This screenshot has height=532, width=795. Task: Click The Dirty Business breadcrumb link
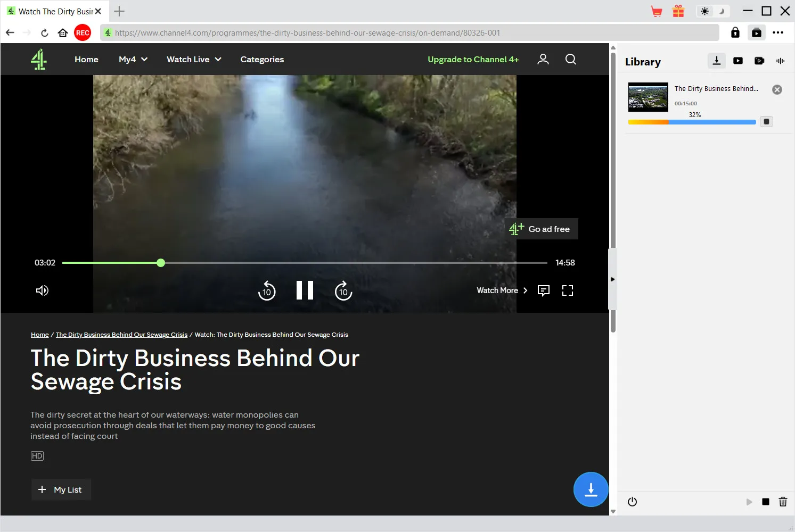point(121,335)
